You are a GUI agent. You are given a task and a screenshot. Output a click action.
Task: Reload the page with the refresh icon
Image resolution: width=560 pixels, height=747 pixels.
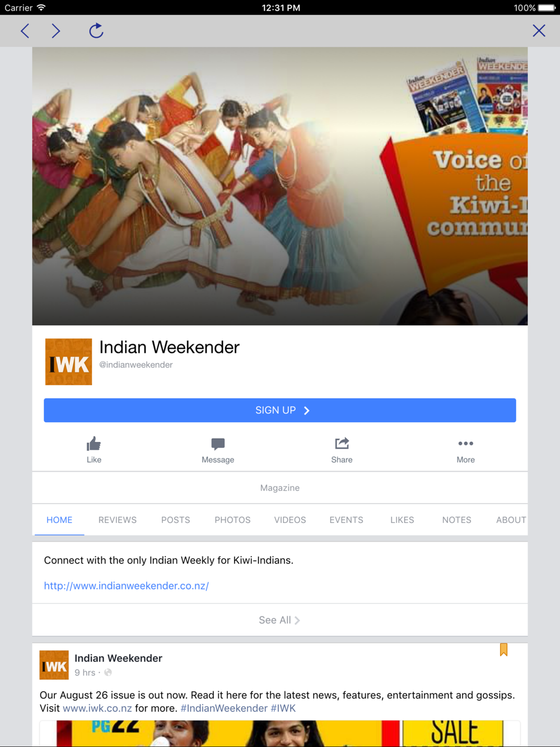96,30
